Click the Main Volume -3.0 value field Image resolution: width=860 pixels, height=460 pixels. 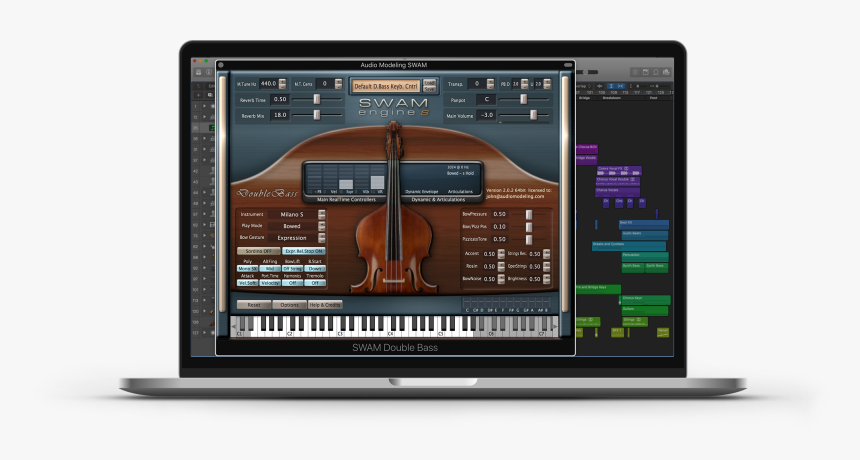486,115
